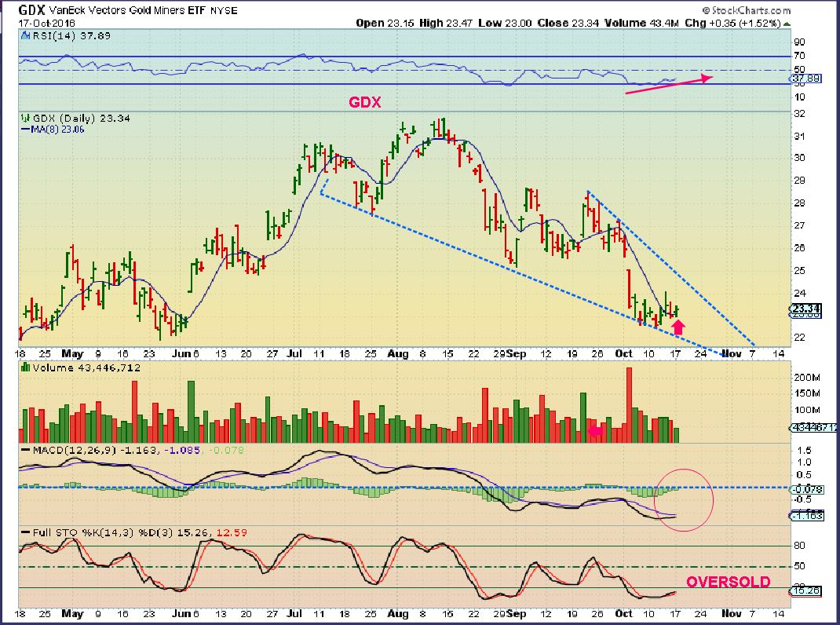Click the 15.26 stochastic tag on the right axis

click(805, 590)
